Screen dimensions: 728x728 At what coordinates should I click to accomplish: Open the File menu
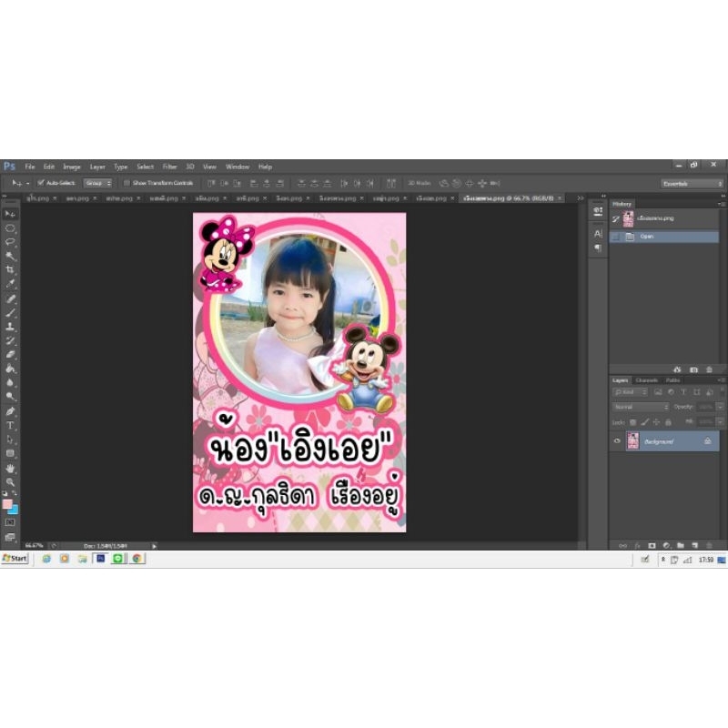[30, 167]
